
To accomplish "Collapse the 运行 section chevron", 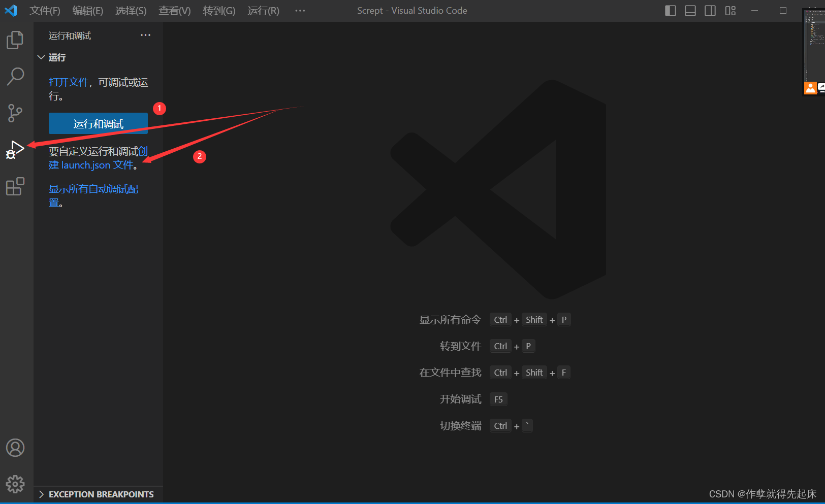I will [x=41, y=57].
